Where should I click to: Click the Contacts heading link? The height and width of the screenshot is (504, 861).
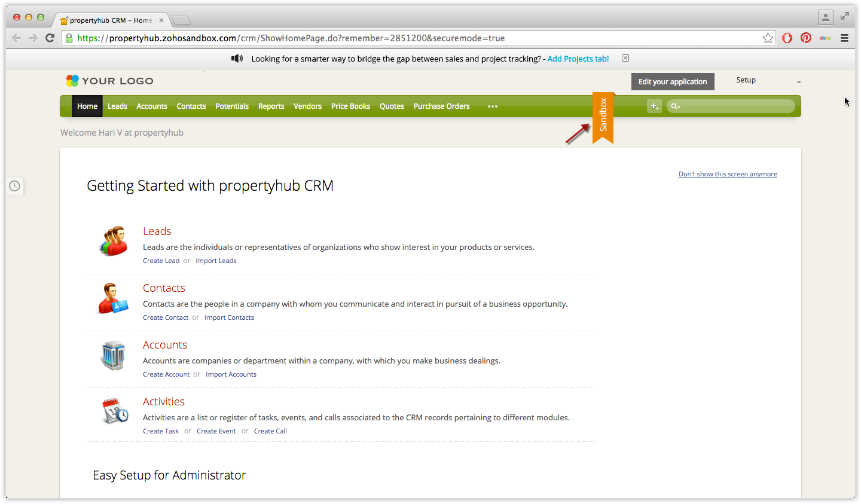coord(164,288)
